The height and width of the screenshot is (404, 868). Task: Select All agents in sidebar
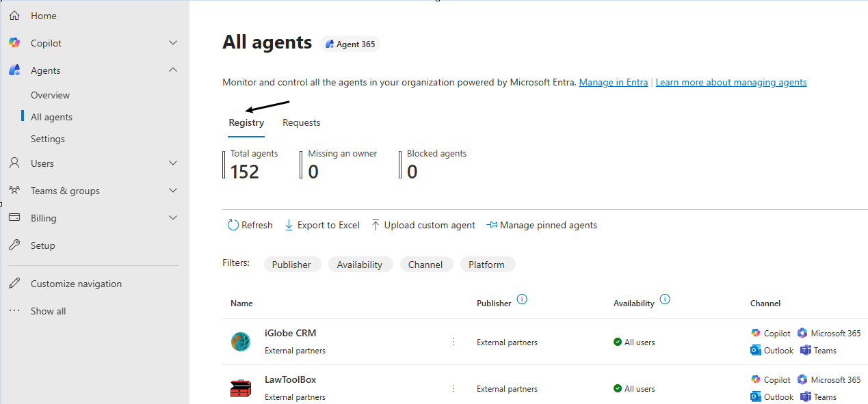pyautogui.click(x=52, y=117)
